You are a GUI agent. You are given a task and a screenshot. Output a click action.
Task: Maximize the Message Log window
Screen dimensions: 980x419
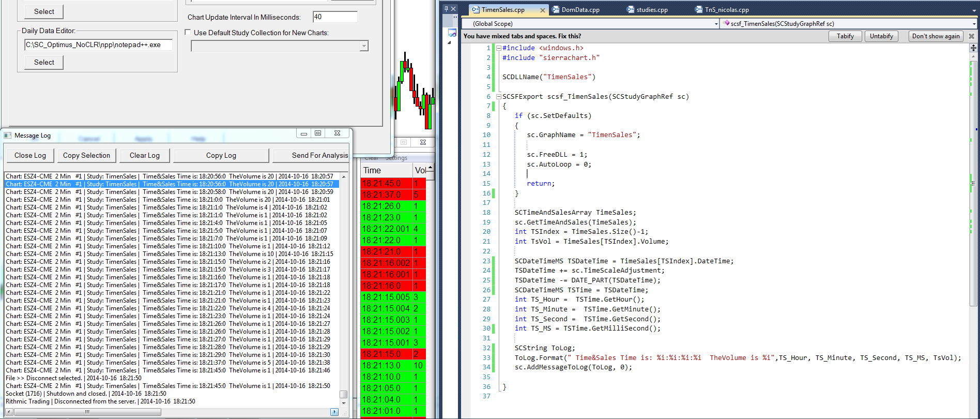tap(318, 133)
